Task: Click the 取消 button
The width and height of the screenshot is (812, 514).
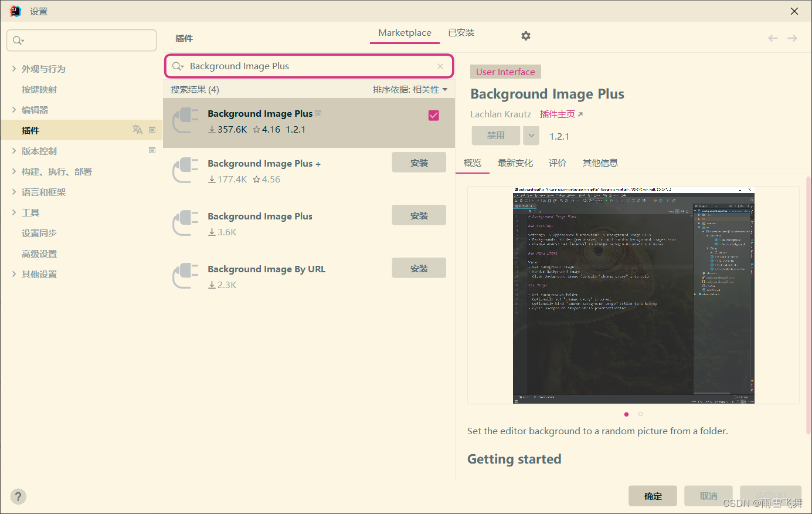Action: [709, 496]
